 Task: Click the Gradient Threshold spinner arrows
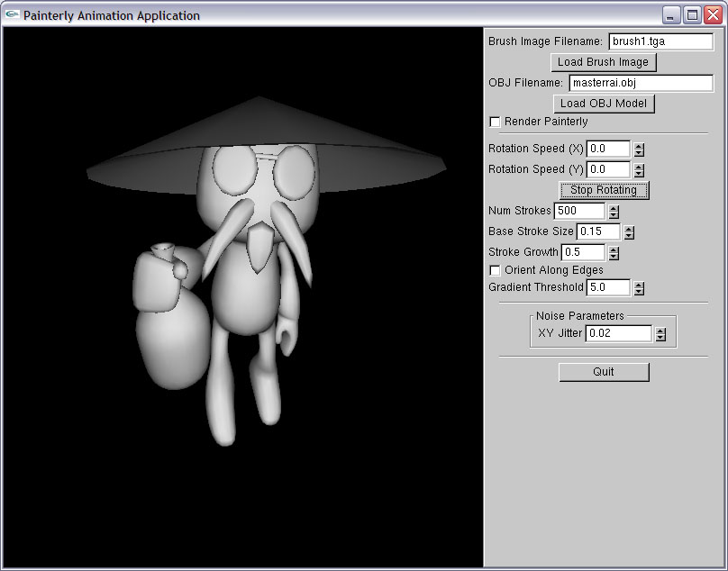point(639,289)
